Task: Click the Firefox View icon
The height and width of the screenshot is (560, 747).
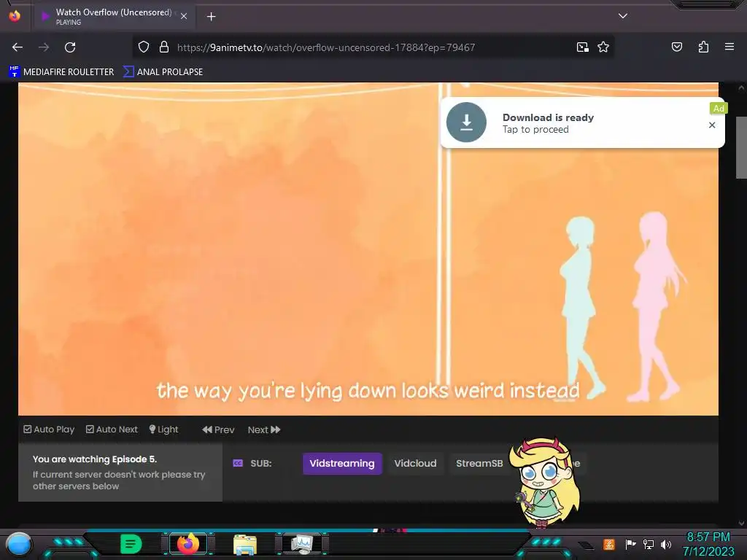Action: [15, 16]
